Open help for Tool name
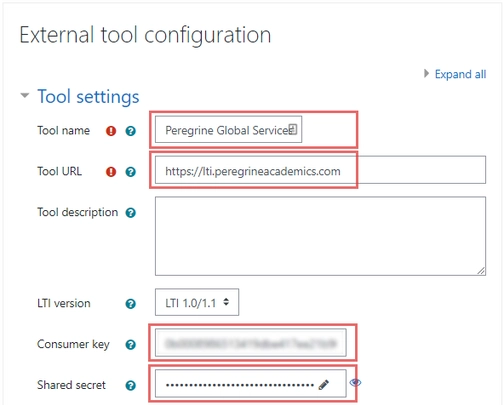This screenshot has width=504, height=405. [x=131, y=131]
